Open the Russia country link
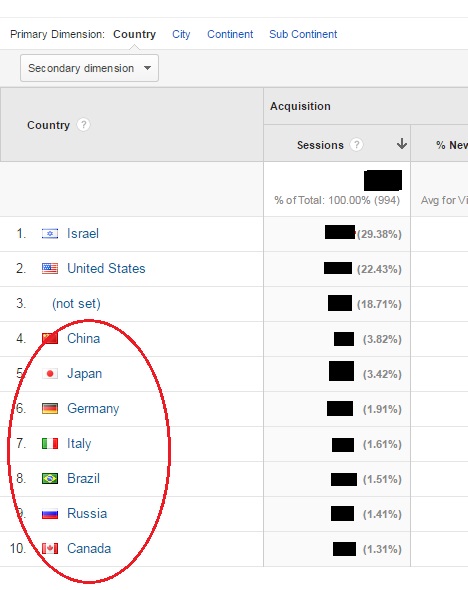 (87, 513)
